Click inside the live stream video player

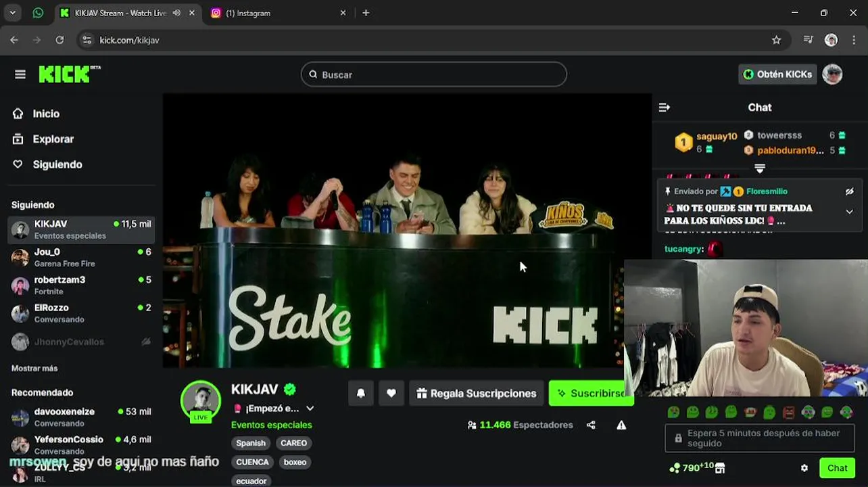(x=406, y=230)
